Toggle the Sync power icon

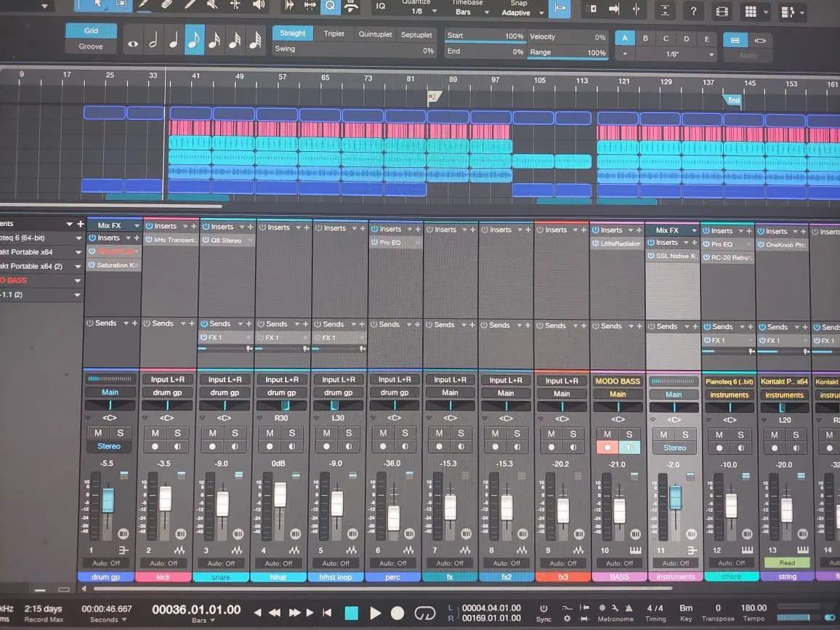[544, 608]
